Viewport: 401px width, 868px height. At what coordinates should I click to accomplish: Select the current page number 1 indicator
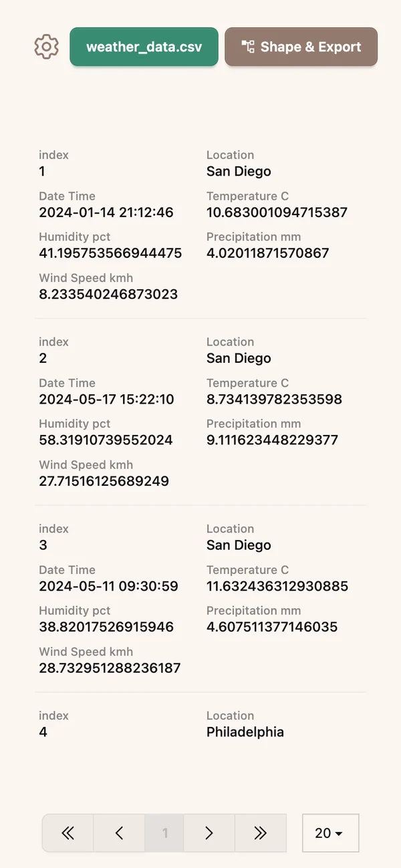tap(164, 833)
